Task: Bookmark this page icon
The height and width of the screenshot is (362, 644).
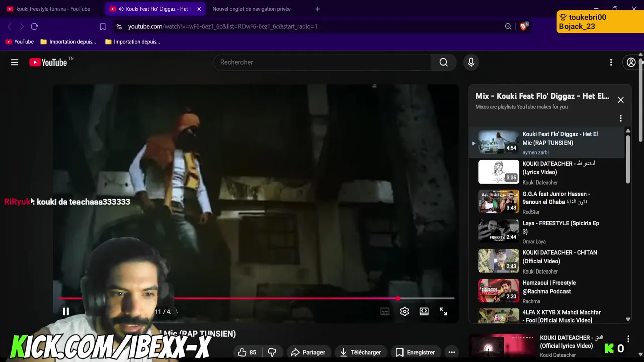Action: 103,26
